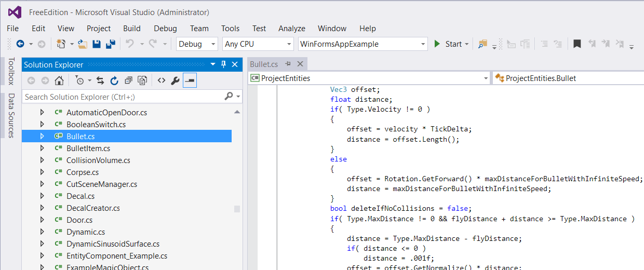Open the Edit menu
The image size is (644, 270).
pos(38,29)
